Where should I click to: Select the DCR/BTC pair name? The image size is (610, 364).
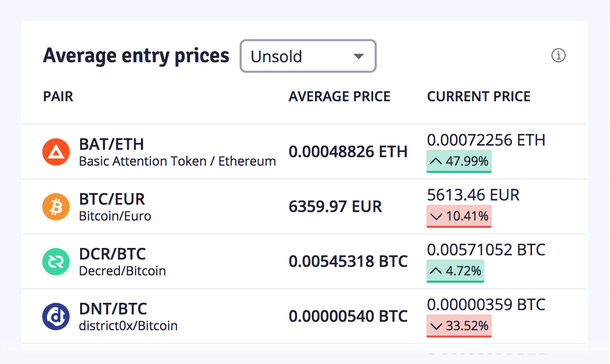pos(112,254)
